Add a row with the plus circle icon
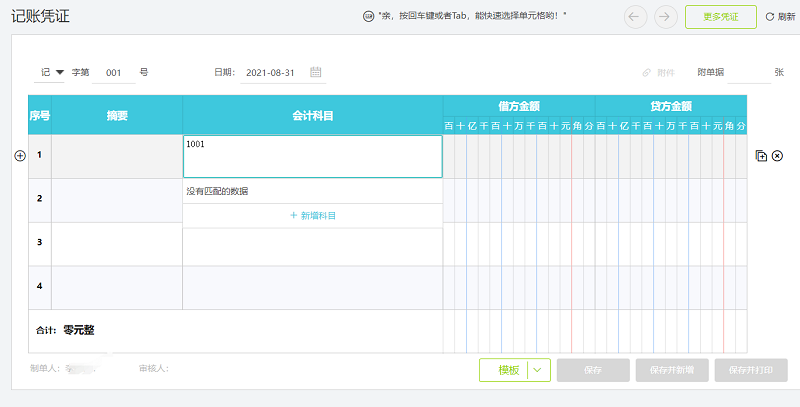The image size is (800, 407). [19, 155]
